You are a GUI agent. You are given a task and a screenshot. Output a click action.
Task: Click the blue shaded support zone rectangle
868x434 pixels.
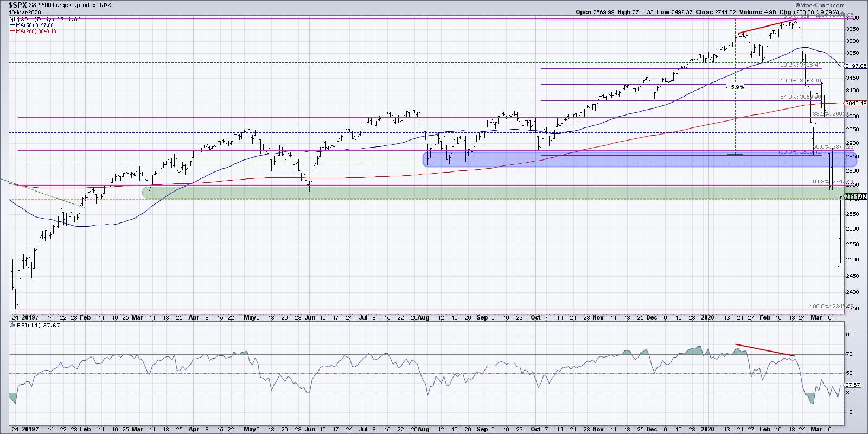(x=542, y=158)
